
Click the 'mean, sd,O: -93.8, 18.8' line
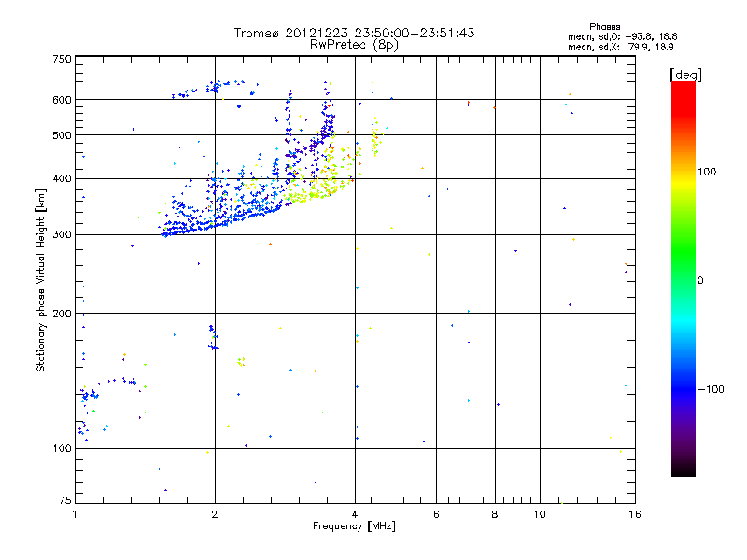tap(622, 36)
